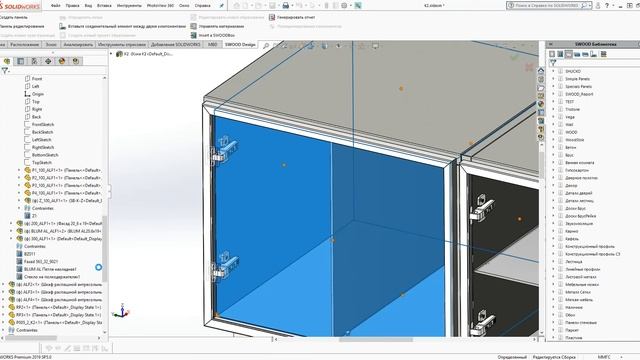Click the red X cancel corner icon

(x=529, y=67)
